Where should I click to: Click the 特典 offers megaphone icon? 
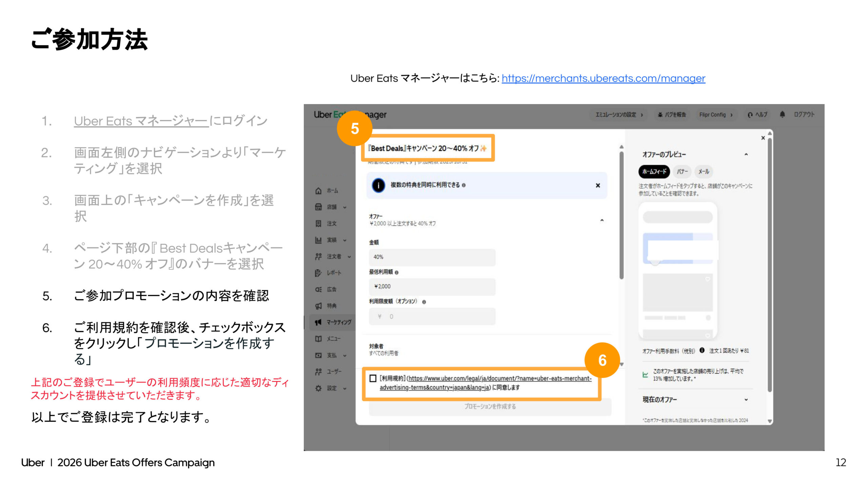318,306
